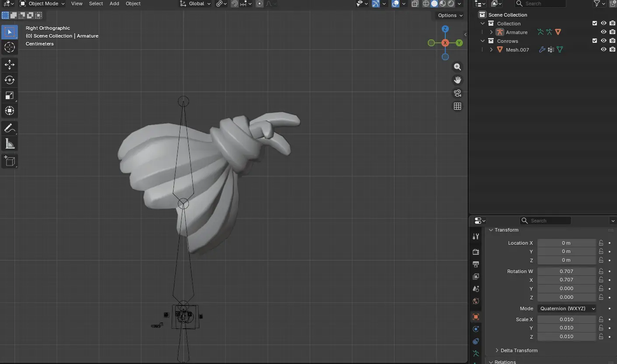Screen dimensions: 617x364
Task: Switch to solid viewport shading
Action: click(434, 3)
